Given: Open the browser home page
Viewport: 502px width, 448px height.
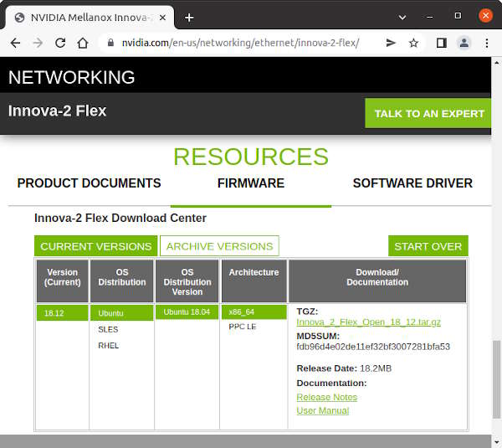Looking at the screenshot, I should 83,43.
